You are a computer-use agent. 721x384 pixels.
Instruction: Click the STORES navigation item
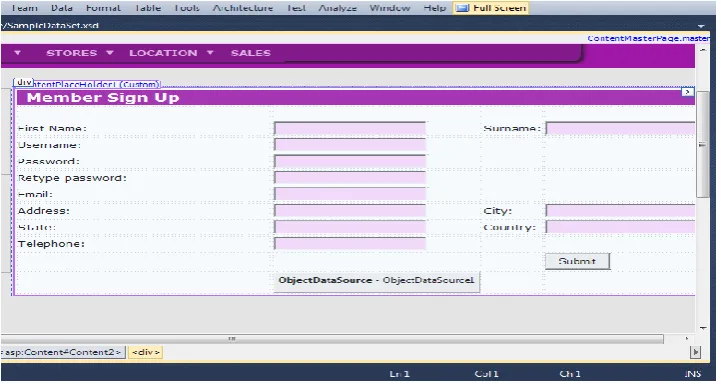(x=72, y=53)
